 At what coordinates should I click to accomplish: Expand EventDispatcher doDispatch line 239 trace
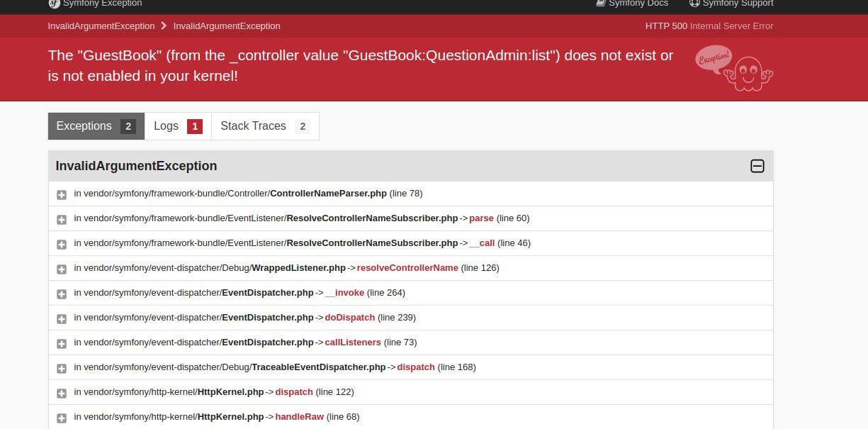[62, 318]
